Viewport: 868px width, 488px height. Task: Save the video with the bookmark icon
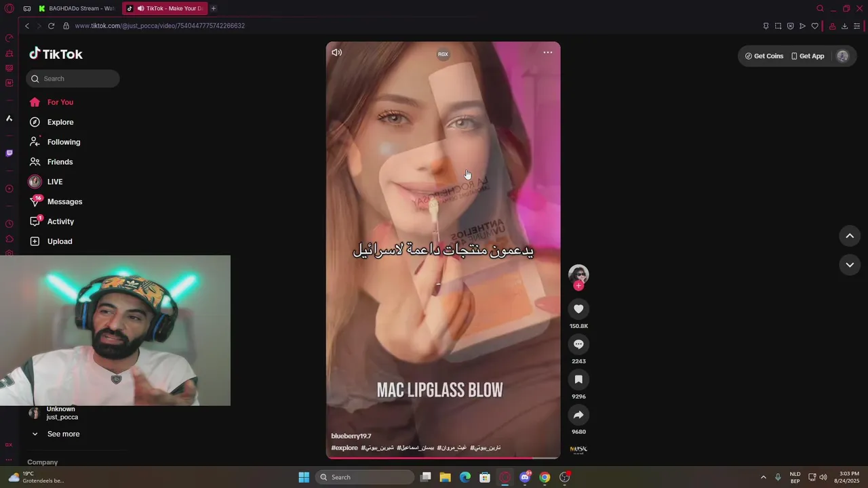[x=578, y=380]
